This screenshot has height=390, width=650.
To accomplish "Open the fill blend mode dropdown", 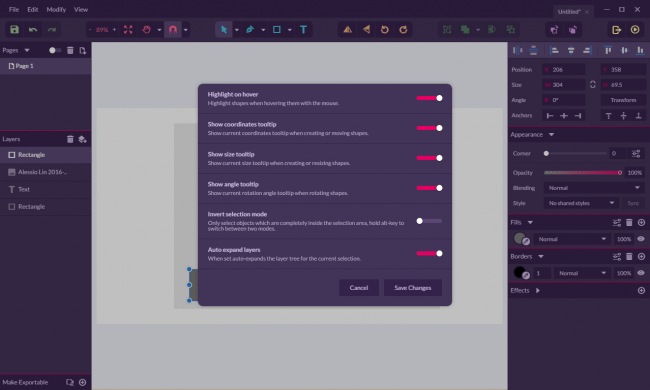I will (x=572, y=239).
